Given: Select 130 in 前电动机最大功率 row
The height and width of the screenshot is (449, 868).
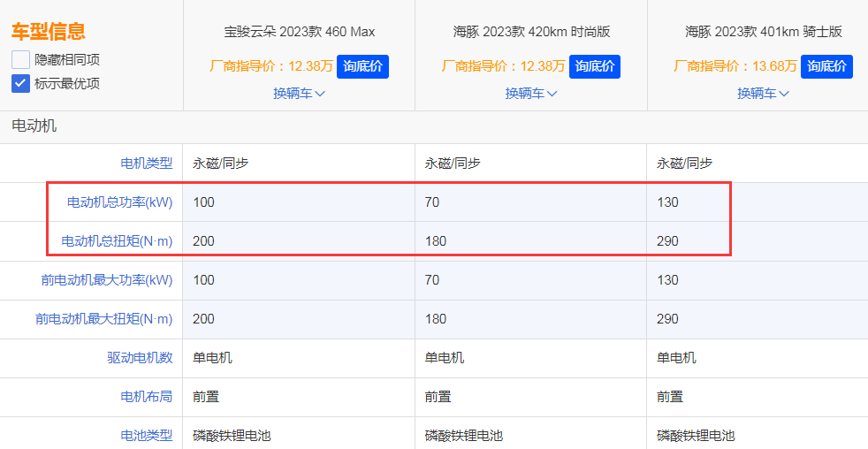Looking at the screenshot, I should 667,280.
